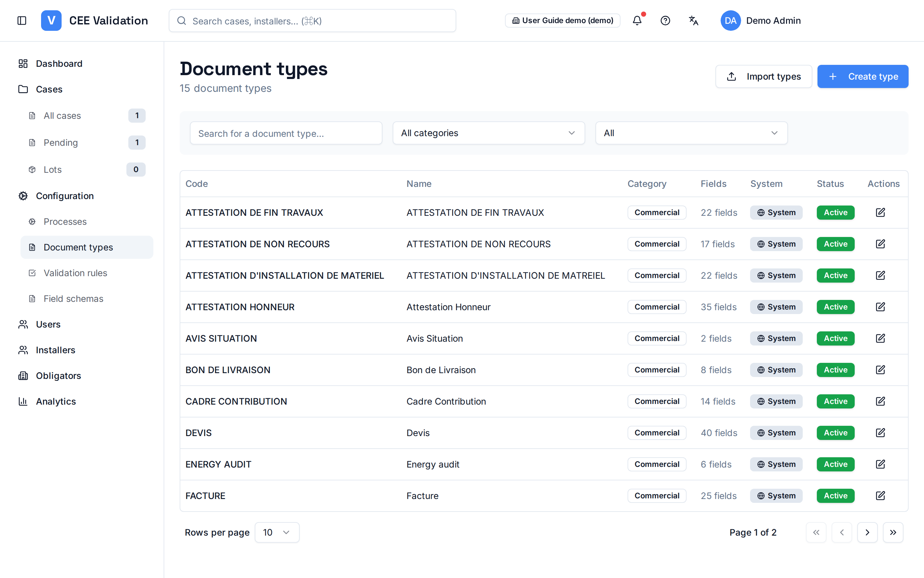
Task: Open All cases in the sidebar
Action: [x=62, y=116]
